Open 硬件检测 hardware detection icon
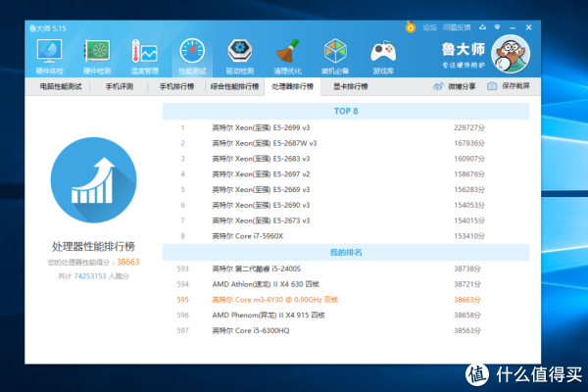 tap(97, 56)
